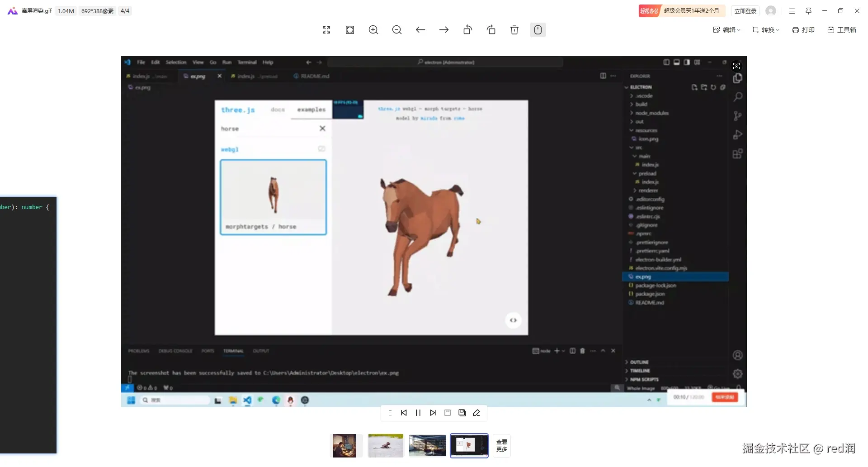Viewport: 868px width, 467px height.
Task: Step to the next GIF frame
Action: pos(433,413)
